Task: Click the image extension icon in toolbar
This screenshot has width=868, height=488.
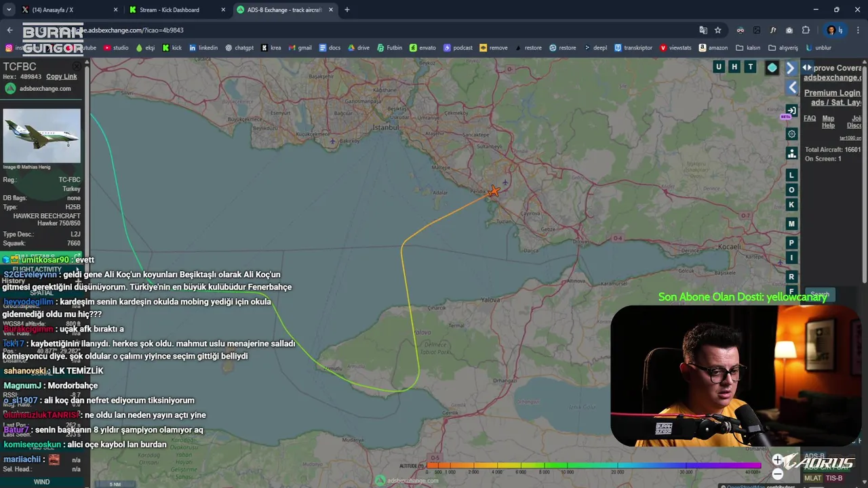Action: [x=757, y=30]
